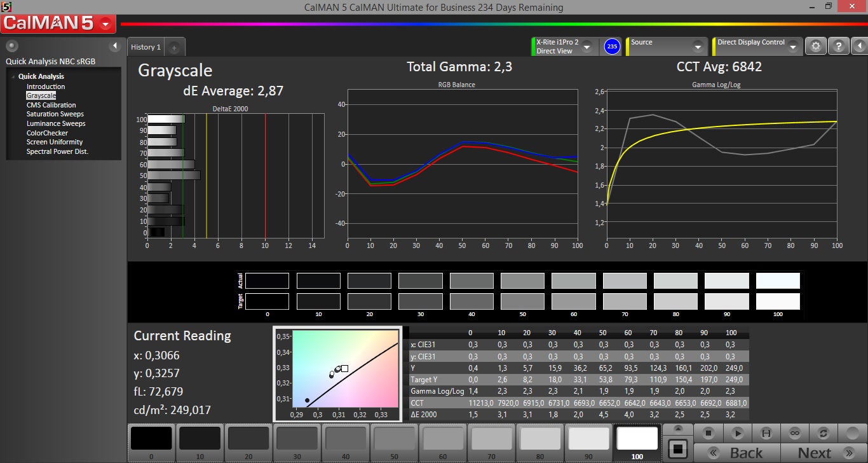Image resolution: width=868 pixels, height=463 pixels.
Task: Go to the previous page with Back
Action: point(737,453)
